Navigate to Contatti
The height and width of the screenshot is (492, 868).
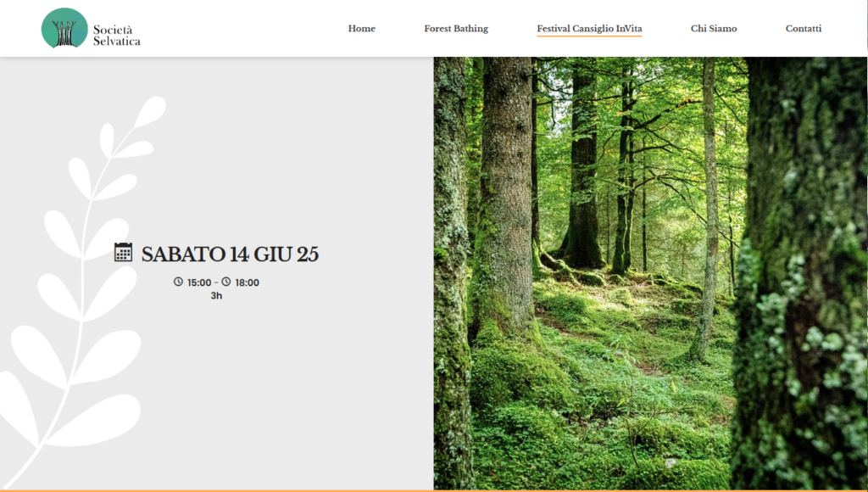[x=804, y=28]
